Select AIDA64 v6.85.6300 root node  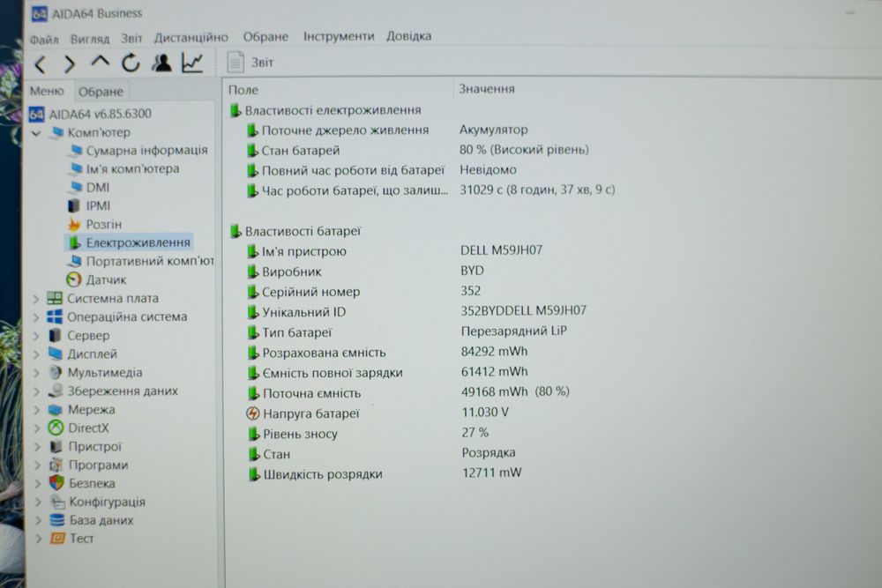(x=101, y=114)
